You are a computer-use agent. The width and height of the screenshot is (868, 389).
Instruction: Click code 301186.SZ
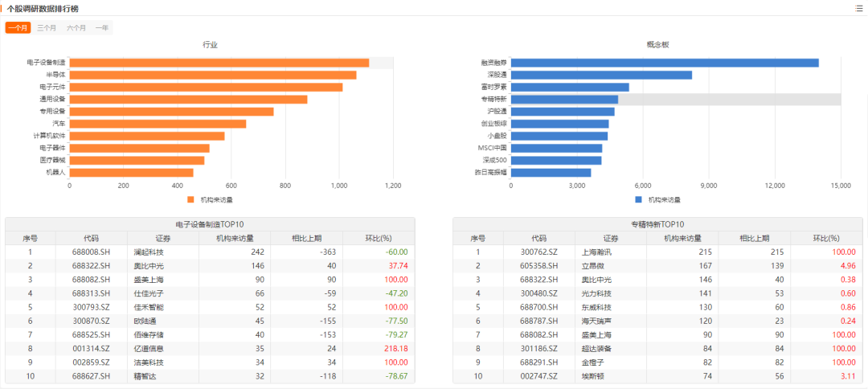(x=539, y=349)
